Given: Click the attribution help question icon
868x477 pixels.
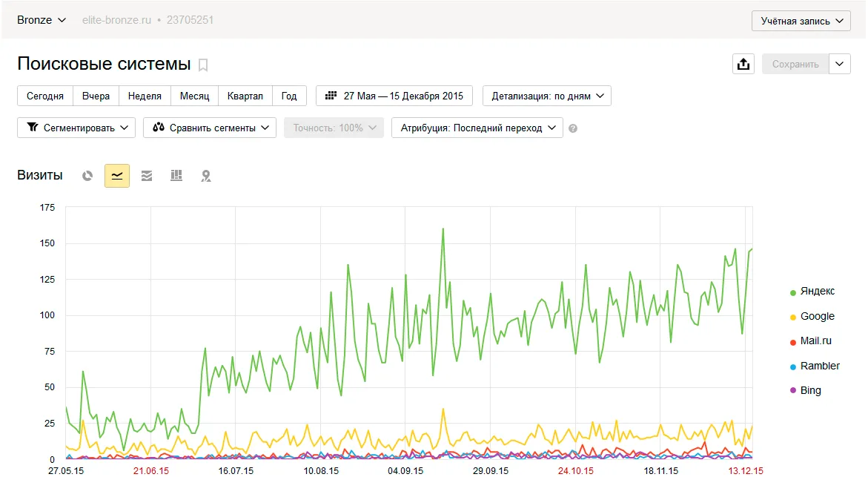Looking at the screenshot, I should click(x=573, y=128).
